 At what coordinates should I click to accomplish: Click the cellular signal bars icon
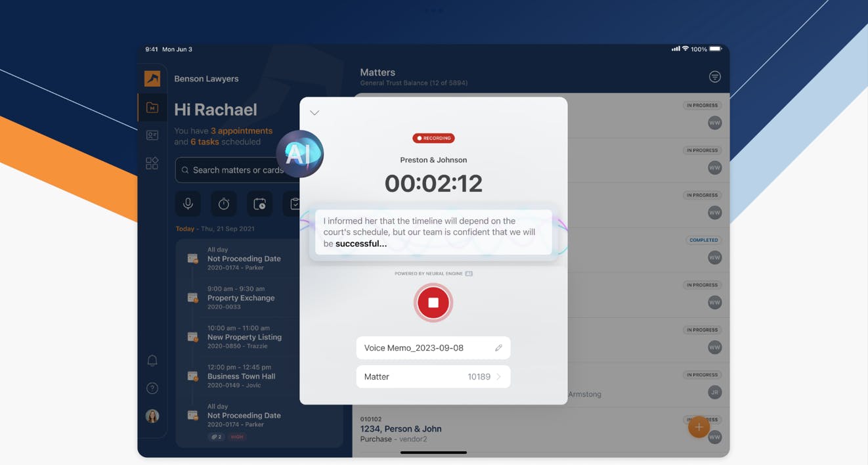(676, 49)
